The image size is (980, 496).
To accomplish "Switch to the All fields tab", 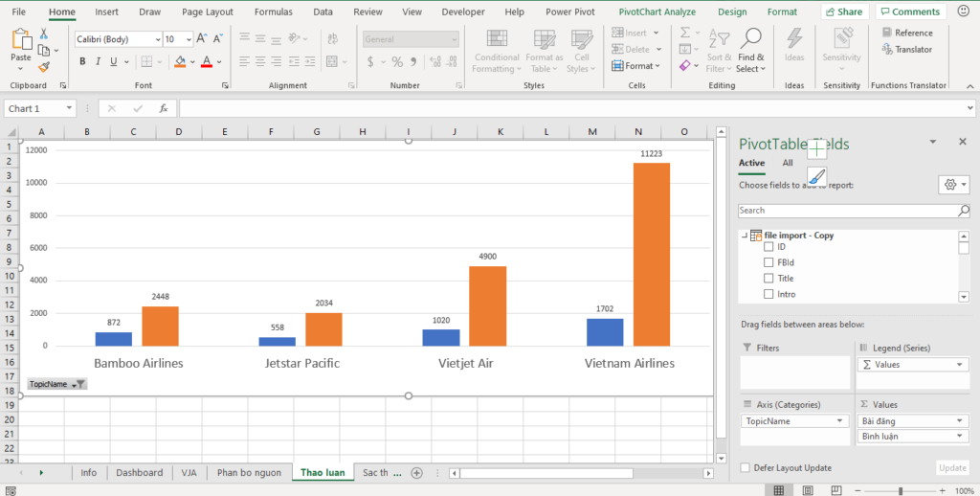I will [x=788, y=163].
